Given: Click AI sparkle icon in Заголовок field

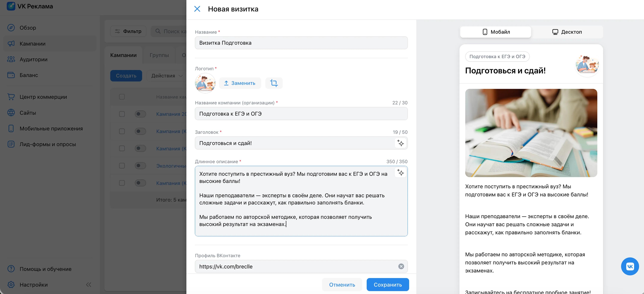Looking at the screenshot, I should pyautogui.click(x=400, y=143).
